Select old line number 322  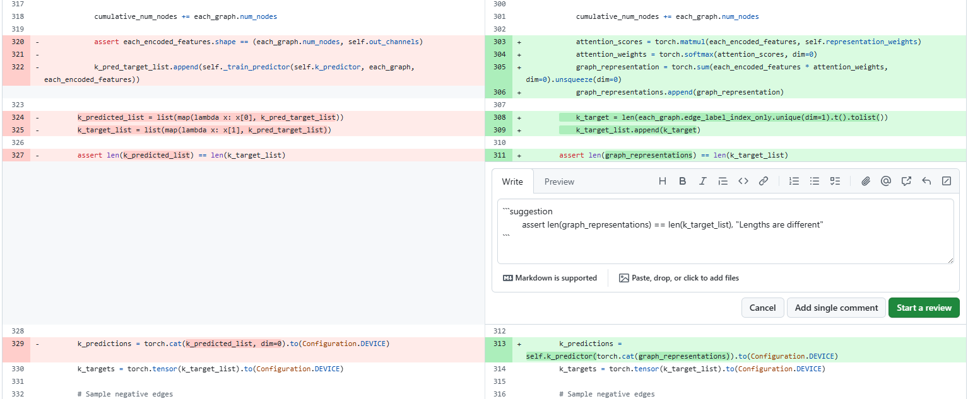pyautogui.click(x=16, y=67)
